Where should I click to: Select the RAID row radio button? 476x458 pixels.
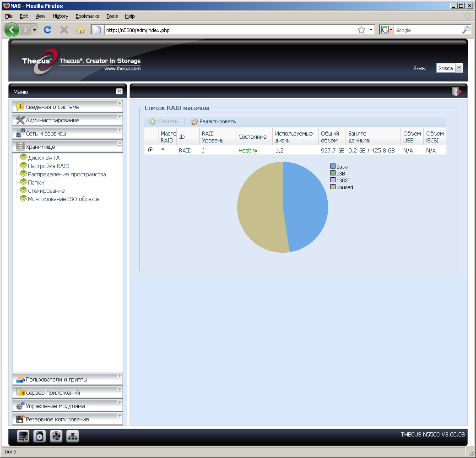coord(150,149)
